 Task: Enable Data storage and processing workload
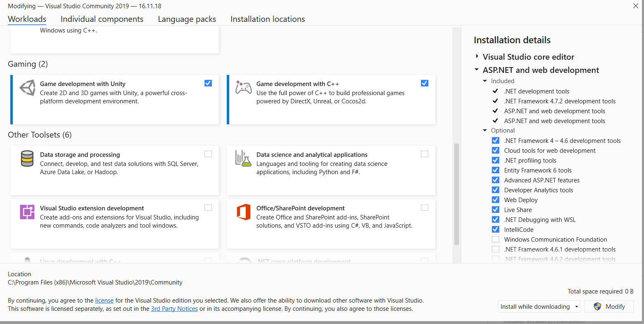pyautogui.click(x=208, y=154)
